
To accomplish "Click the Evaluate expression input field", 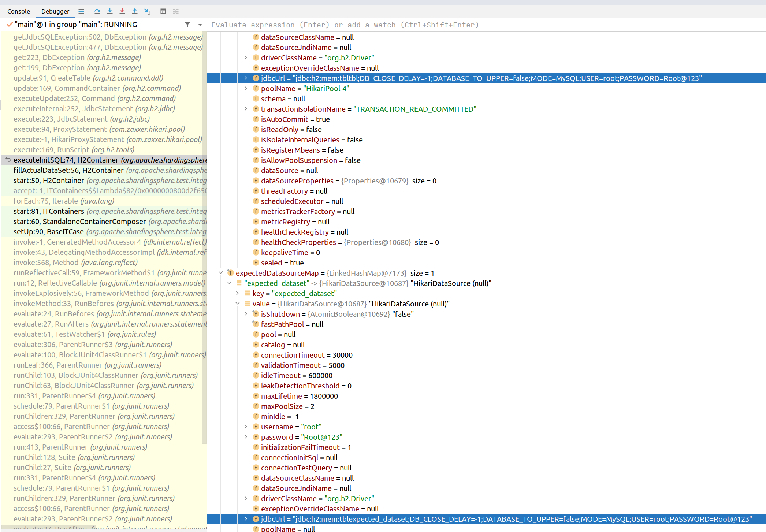I will [x=366, y=25].
